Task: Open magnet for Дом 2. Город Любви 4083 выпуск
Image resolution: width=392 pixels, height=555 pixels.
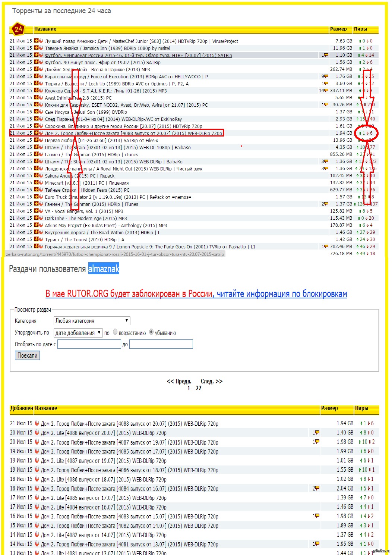Action: (37, 516)
